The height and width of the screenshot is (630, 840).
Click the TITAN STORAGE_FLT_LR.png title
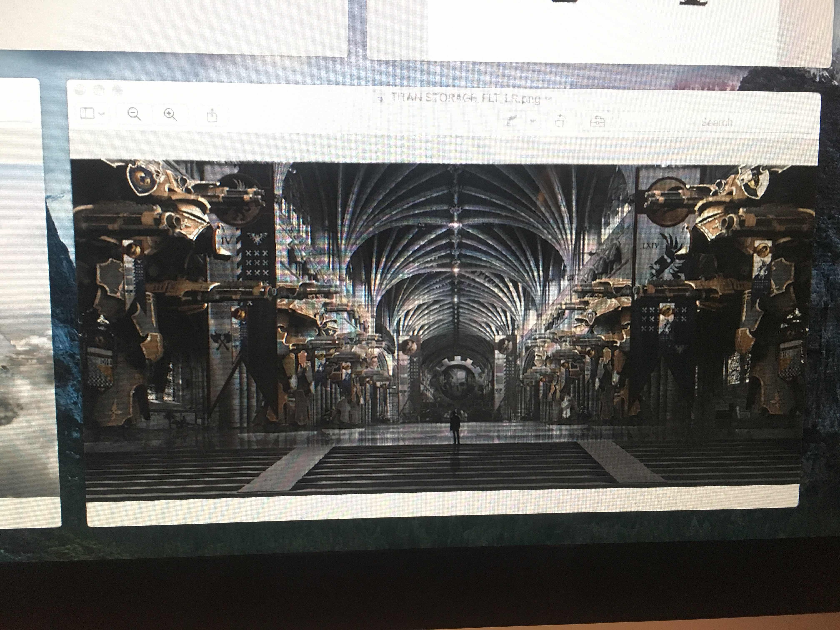(x=465, y=98)
